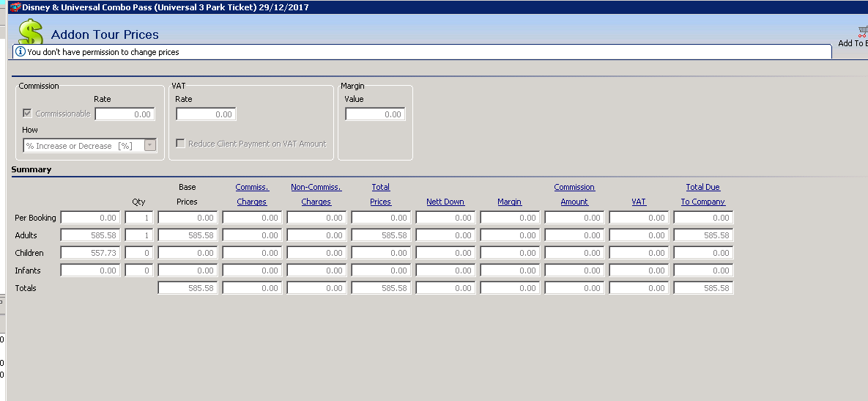Click the VAT Rate input field
Viewport: 868px width, 401px height.
(206, 114)
